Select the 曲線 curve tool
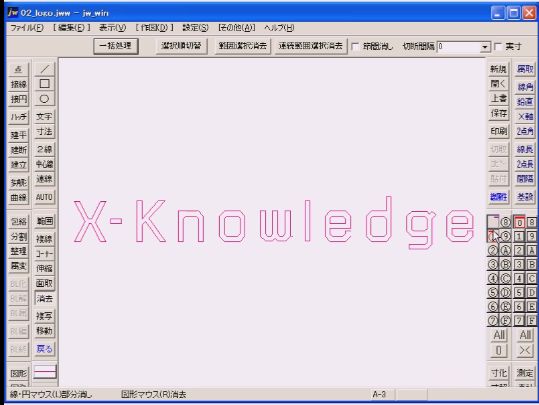 [x=19, y=198]
